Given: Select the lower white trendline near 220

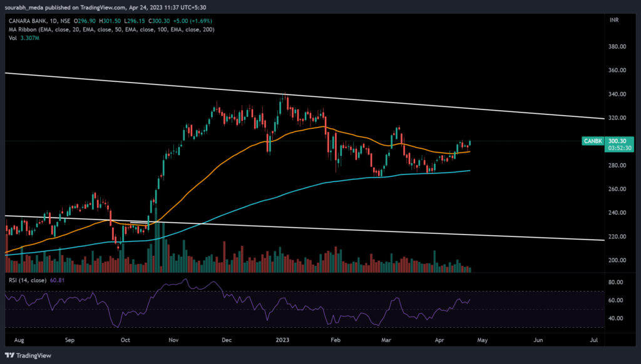Looking at the screenshot, I should [x=305, y=228].
